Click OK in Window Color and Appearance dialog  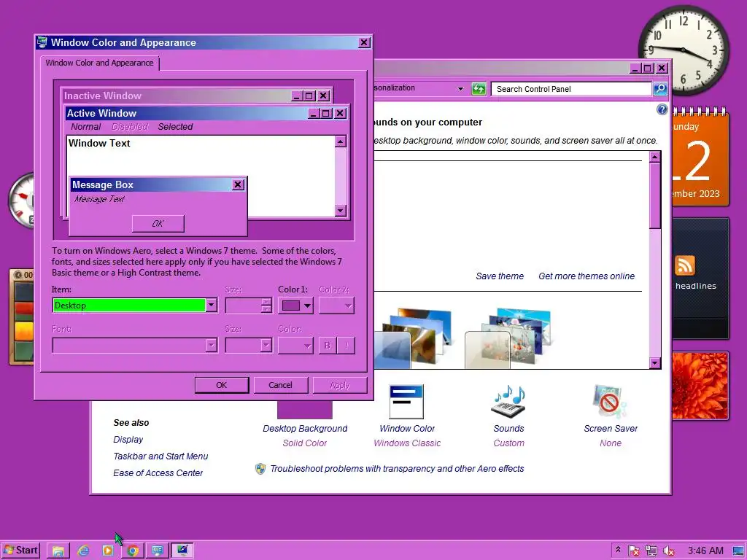pos(222,385)
